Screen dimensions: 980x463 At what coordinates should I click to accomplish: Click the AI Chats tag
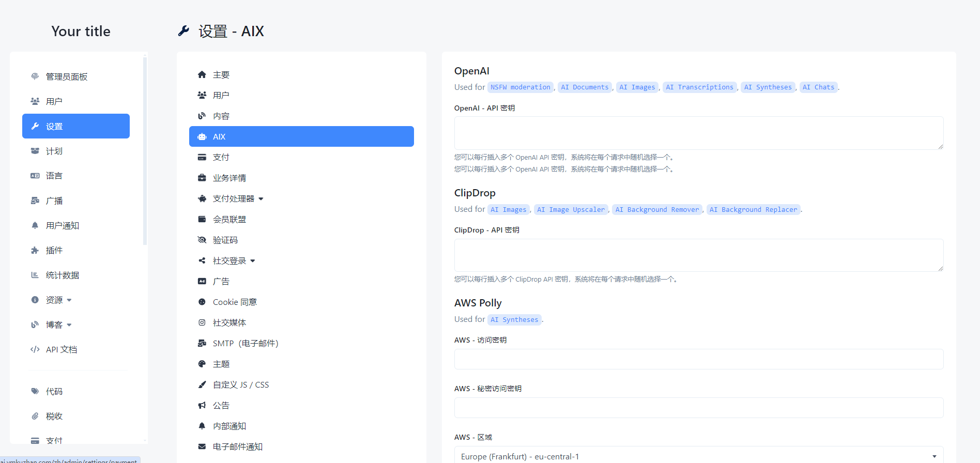click(x=819, y=87)
